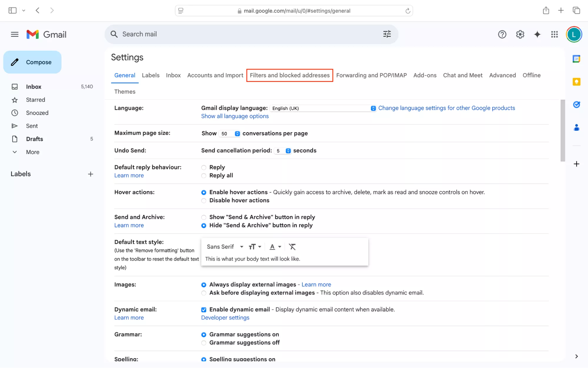Image resolution: width=588 pixels, height=368 pixels.
Task: Open search filter options icon
Action: point(387,34)
